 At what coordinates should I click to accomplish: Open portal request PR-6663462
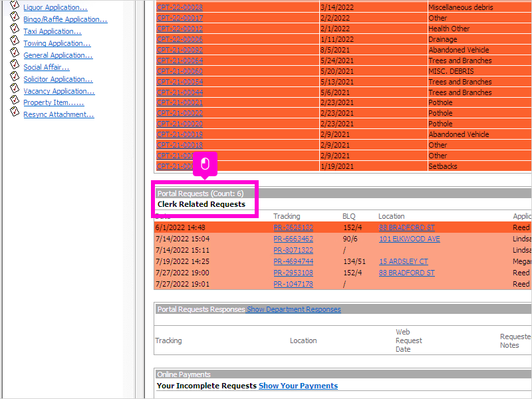(293, 239)
